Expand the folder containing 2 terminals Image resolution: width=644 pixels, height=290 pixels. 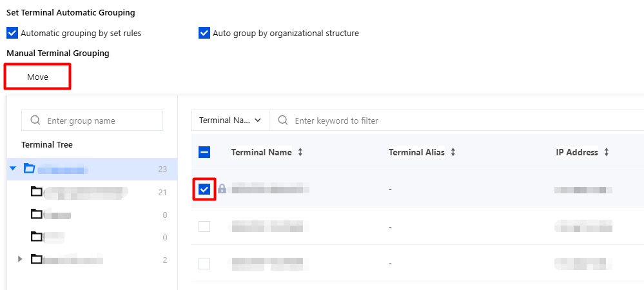20,259
